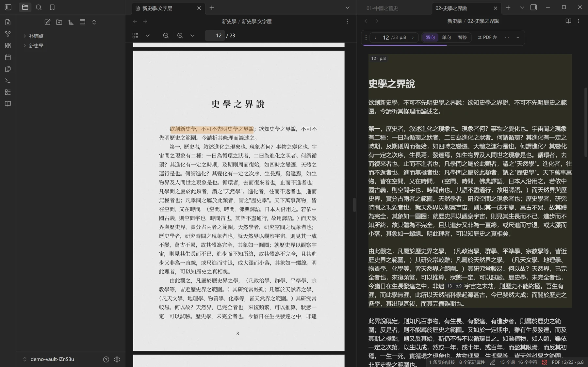Viewport: 588px width, 367px height.
Task: Create a new folder
Action: (59, 22)
